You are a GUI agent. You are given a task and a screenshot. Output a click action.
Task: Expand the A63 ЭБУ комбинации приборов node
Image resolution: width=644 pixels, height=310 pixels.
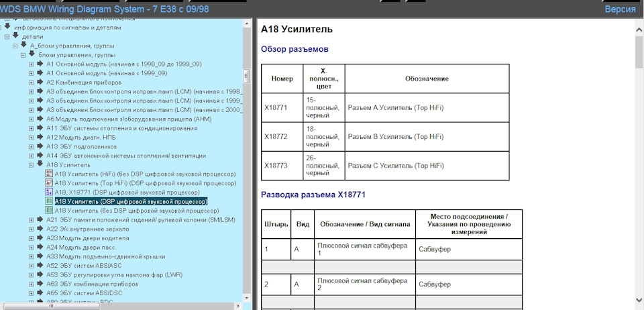tap(32, 284)
